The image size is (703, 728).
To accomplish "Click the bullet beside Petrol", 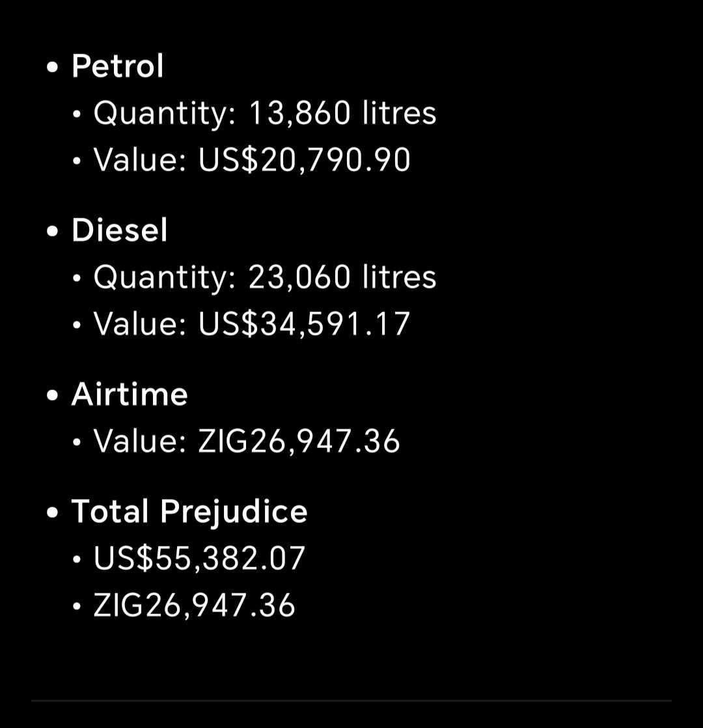I will click(53, 67).
